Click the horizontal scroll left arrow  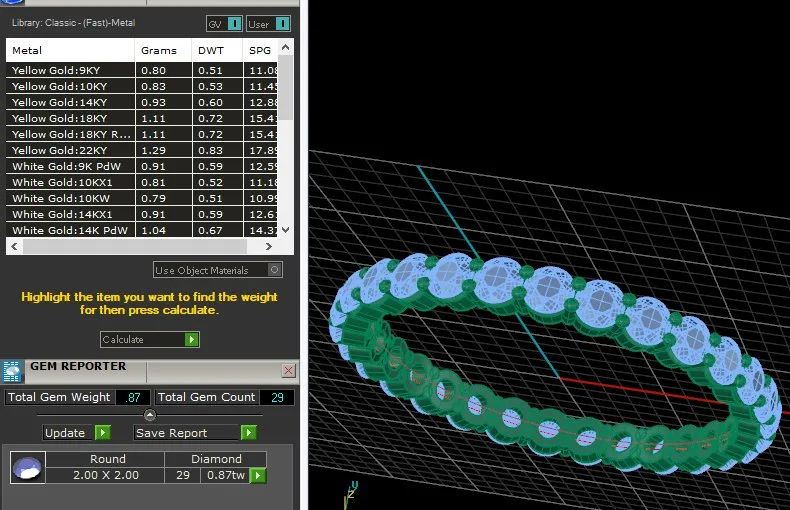(x=14, y=246)
